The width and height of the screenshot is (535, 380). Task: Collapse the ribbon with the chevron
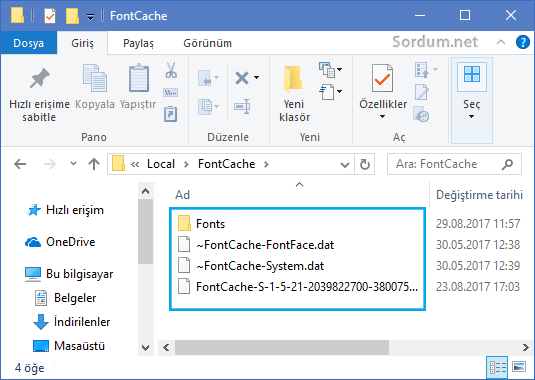[501, 42]
